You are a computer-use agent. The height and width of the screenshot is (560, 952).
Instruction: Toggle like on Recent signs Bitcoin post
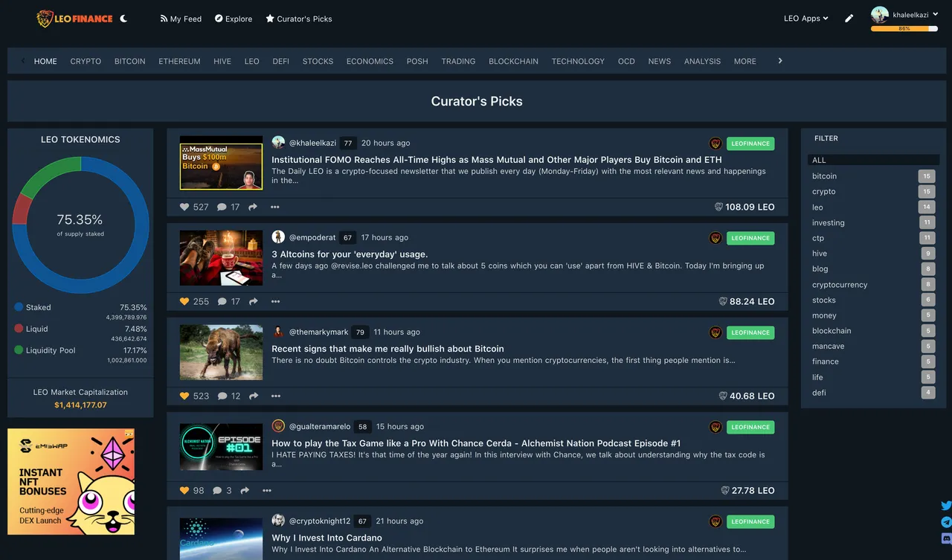184,396
